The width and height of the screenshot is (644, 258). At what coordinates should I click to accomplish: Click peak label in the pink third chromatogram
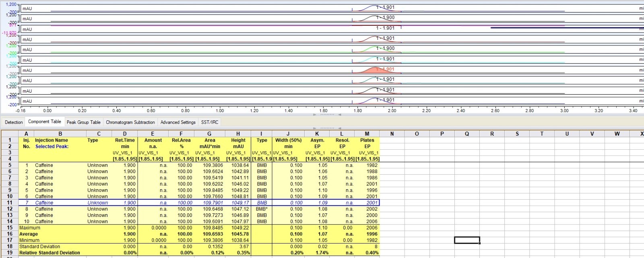coord(385,28)
